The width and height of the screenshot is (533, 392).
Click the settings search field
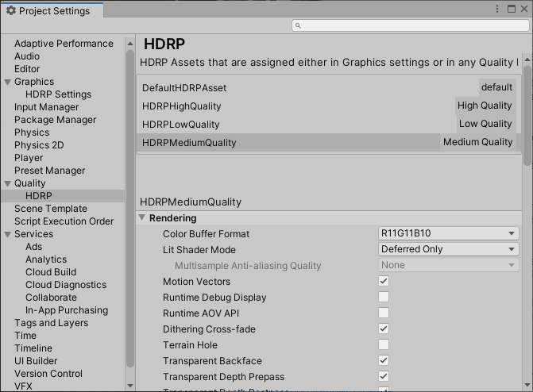pyautogui.click(x=411, y=25)
